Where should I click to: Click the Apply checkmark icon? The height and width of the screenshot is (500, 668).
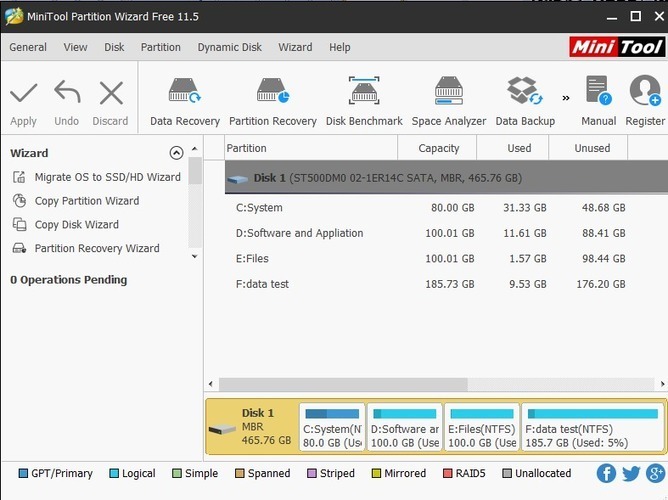(x=23, y=94)
